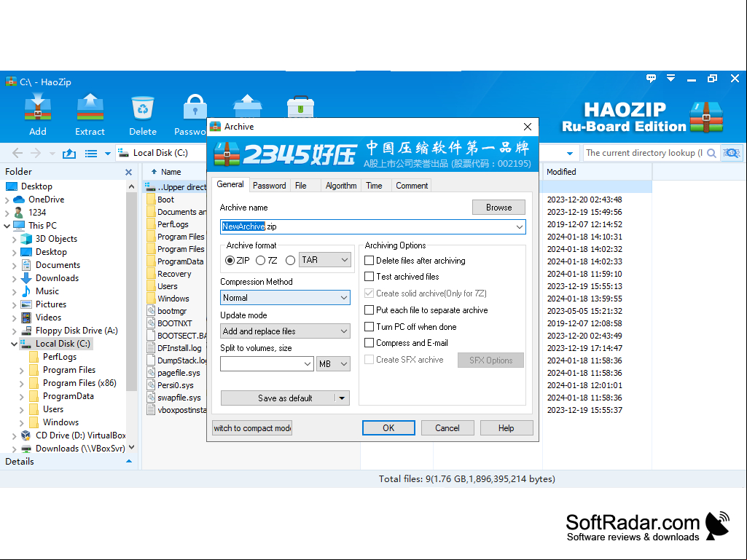This screenshot has width=747, height=560.
Task: Open the Compression Method dropdown
Action: tap(285, 298)
